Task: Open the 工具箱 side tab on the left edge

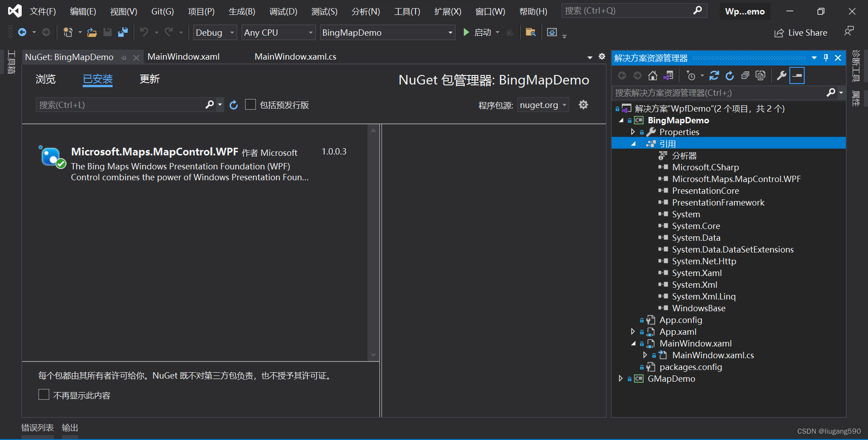Action: click(12, 62)
